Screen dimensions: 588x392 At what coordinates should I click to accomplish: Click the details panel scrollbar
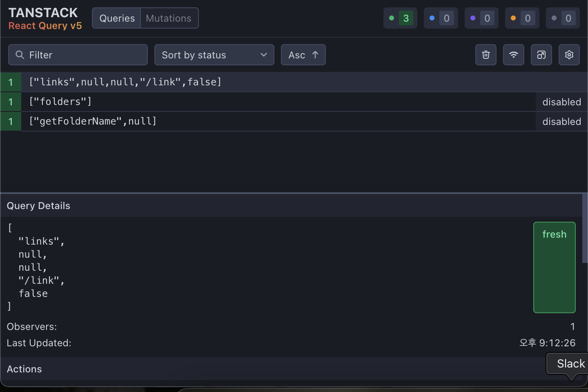(585, 228)
